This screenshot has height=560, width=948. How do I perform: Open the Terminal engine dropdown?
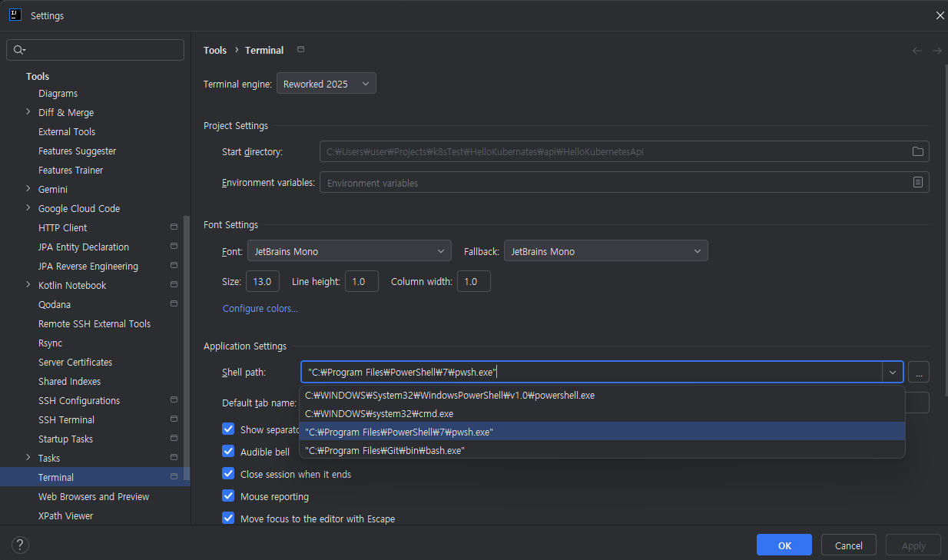(x=326, y=84)
